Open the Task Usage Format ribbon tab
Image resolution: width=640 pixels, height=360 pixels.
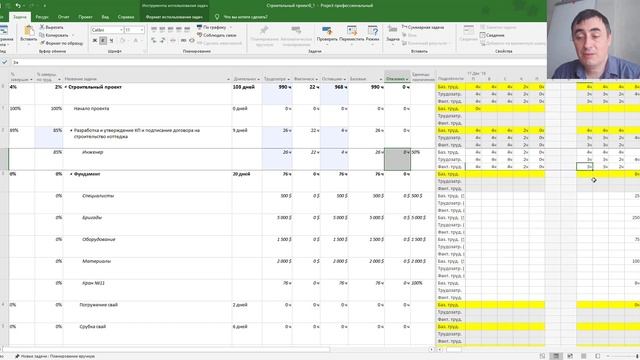click(174, 17)
